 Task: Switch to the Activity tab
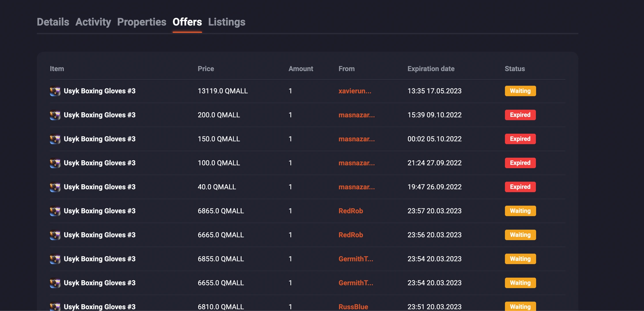(93, 22)
